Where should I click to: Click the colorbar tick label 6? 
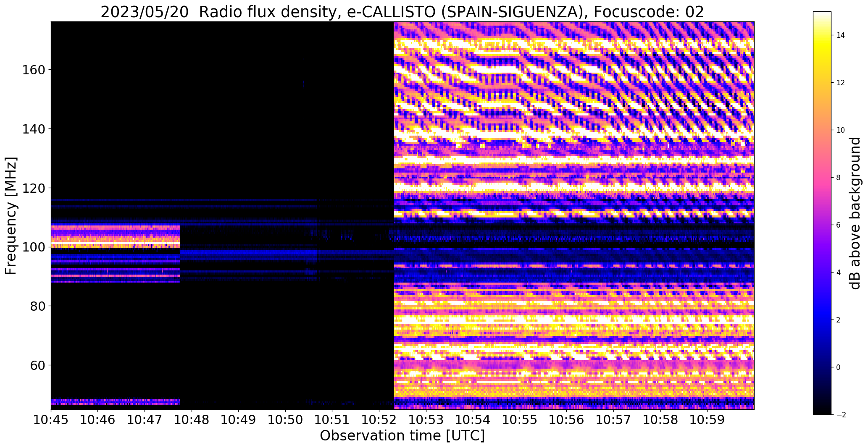click(839, 225)
